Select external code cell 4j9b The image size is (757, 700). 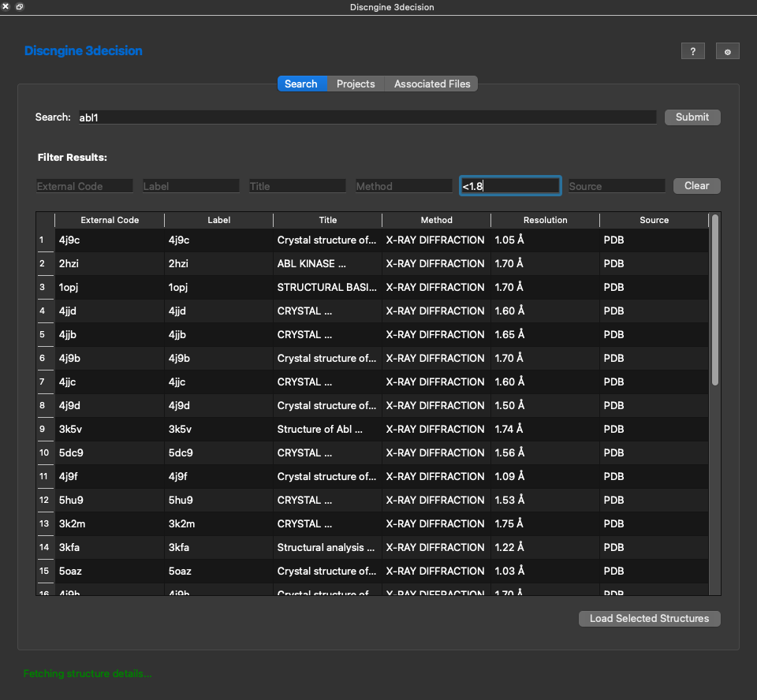click(x=110, y=358)
